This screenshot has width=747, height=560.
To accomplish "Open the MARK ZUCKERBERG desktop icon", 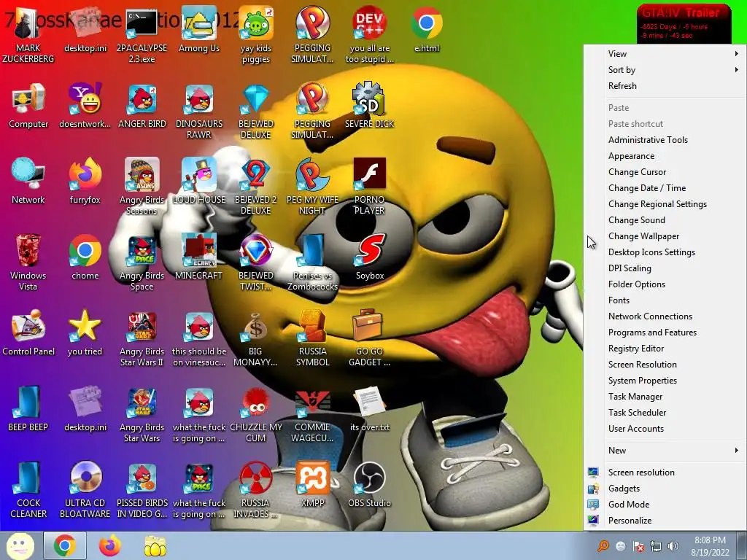I will coord(28,36).
